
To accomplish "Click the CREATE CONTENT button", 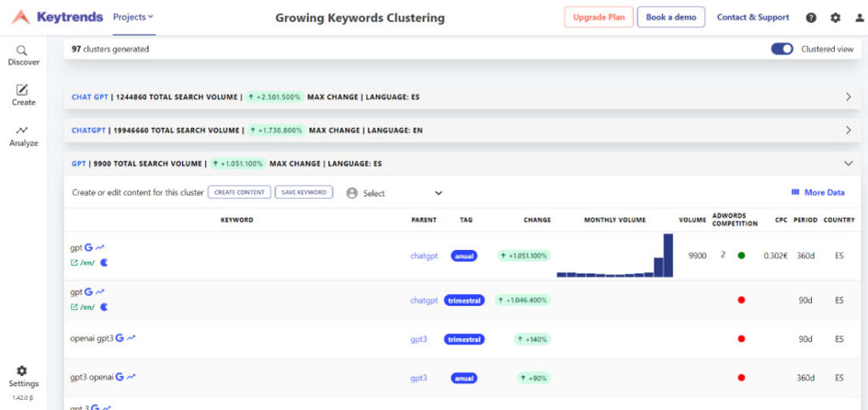I will pos(239,192).
